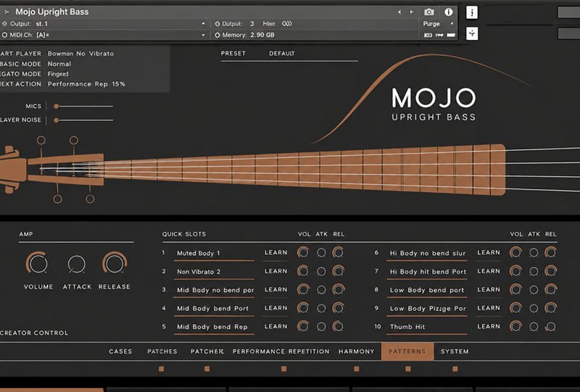Click the round info icon in header
The width and height of the screenshot is (580, 392).
[449, 12]
